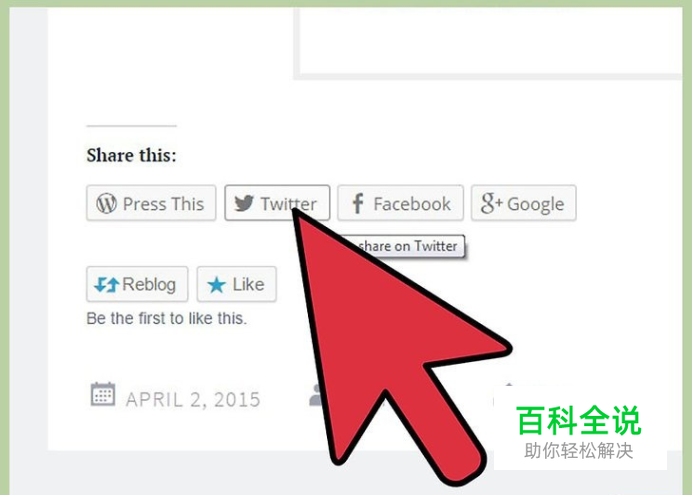Click the author person icon
692x495 pixels.
[x=316, y=395]
